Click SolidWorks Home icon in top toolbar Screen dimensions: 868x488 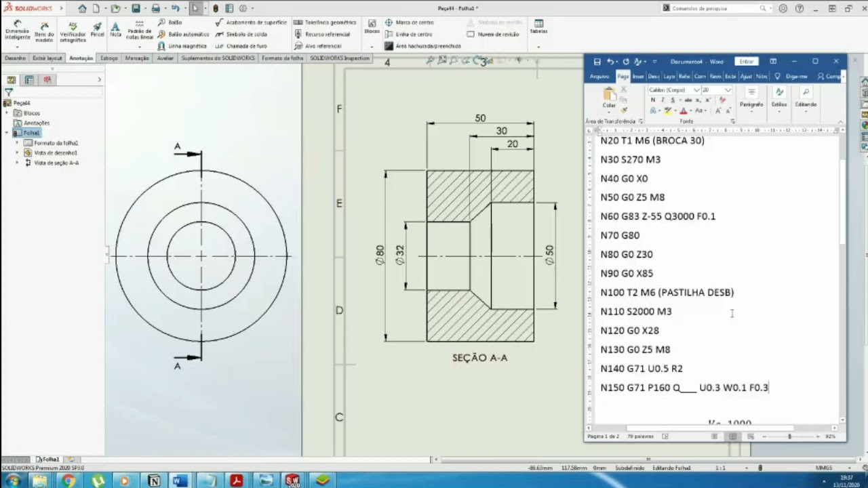pos(82,8)
